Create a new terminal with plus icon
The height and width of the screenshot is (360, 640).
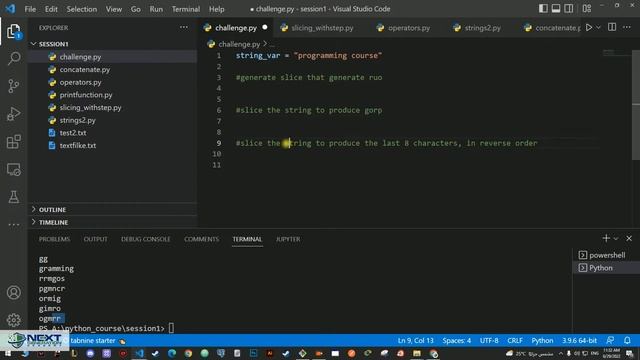pyautogui.click(x=606, y=238)
